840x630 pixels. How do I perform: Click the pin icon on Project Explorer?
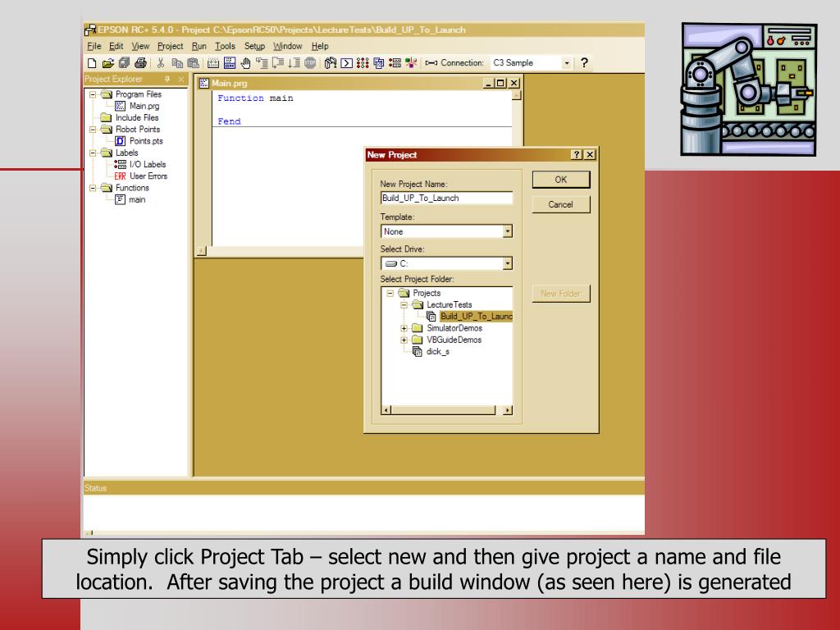coord(167,80)
